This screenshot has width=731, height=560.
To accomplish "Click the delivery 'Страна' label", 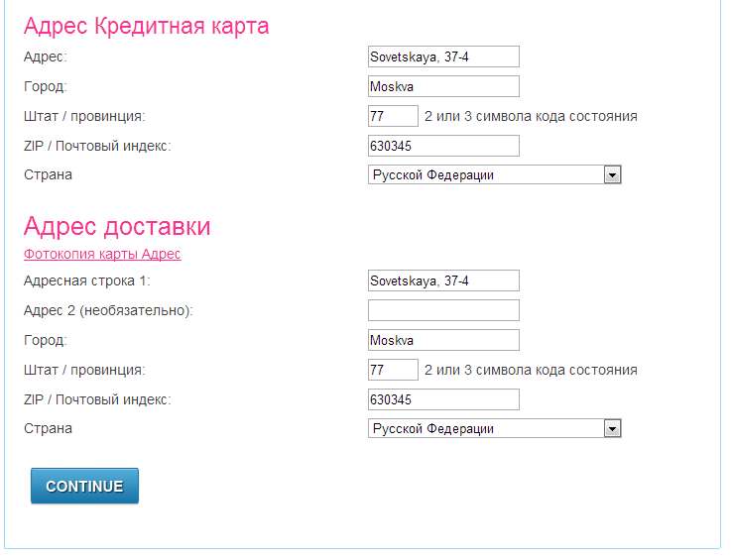I will [48, 428].
